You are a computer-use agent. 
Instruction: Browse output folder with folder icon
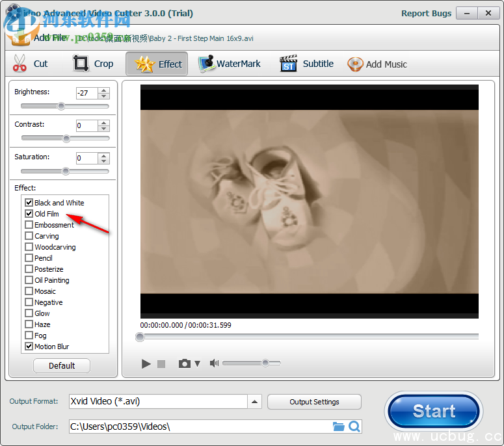[x=338, y=426]
